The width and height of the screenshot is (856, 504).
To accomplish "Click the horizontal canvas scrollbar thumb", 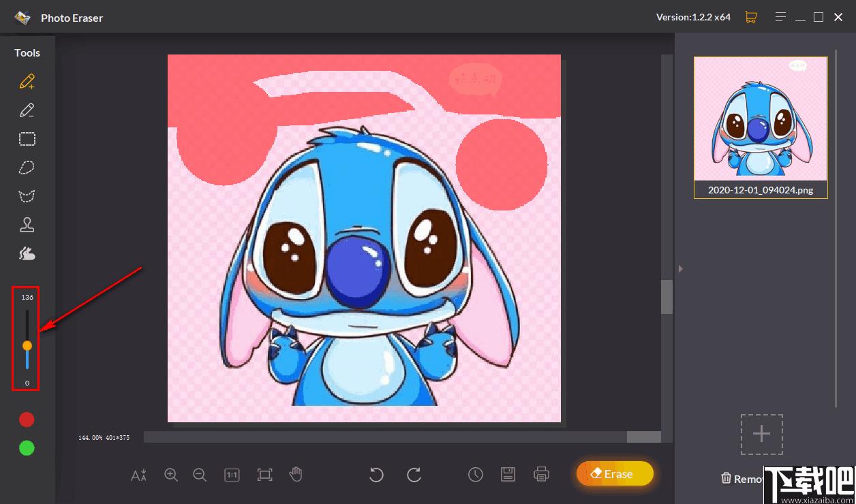I will (644, 437).
